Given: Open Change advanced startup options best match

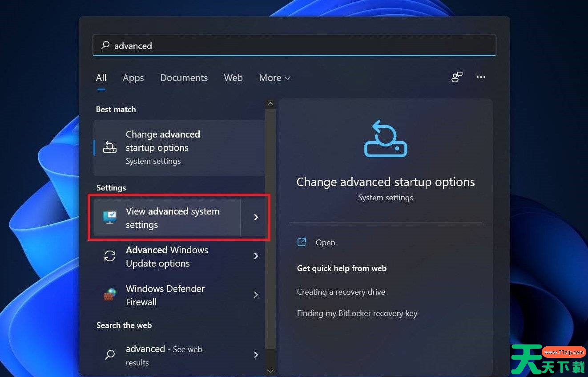Looking at the screenshot, I should (179, 147).
